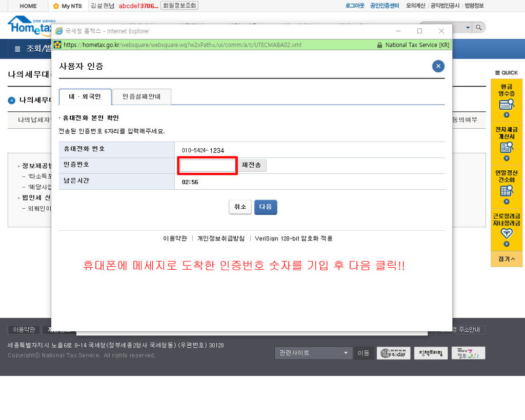Click the popup address bar URL
This screenshot has height=420, width=525.
pos(183,45)
